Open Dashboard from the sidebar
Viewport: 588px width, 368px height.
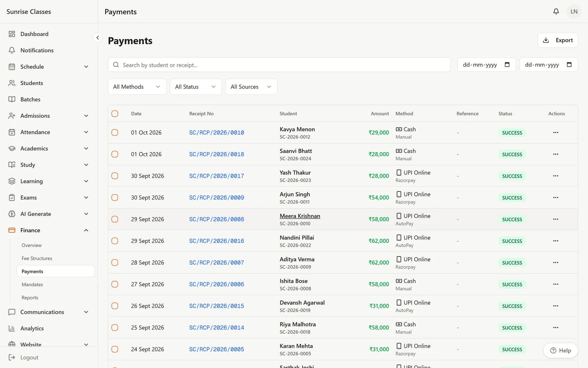(49, 34)
